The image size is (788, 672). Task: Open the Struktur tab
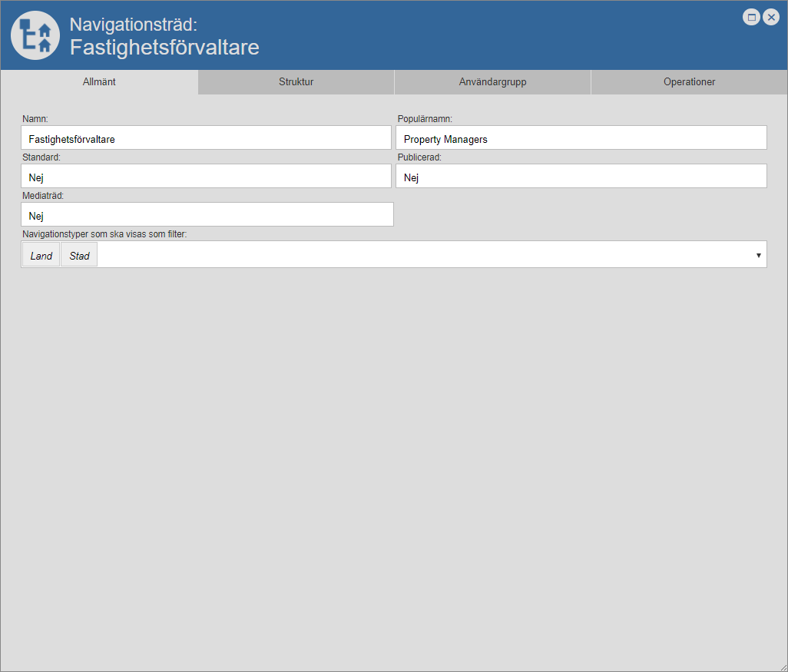(296, 82)
